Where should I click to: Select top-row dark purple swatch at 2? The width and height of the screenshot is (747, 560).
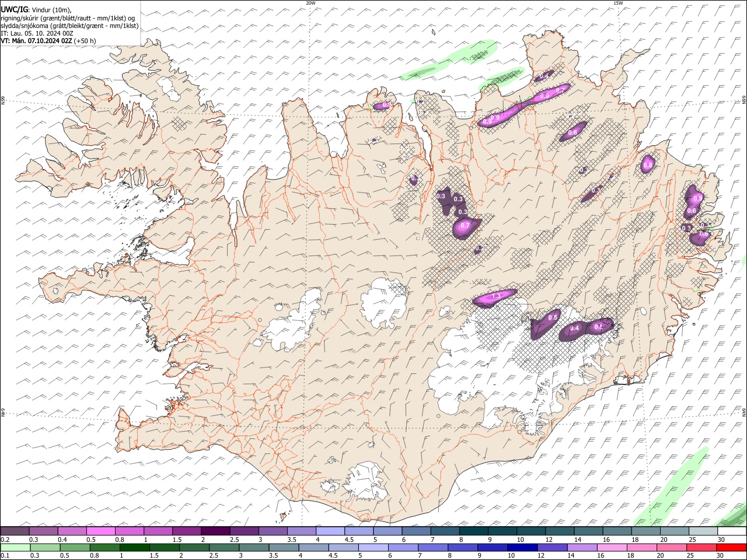coord(215,531)
